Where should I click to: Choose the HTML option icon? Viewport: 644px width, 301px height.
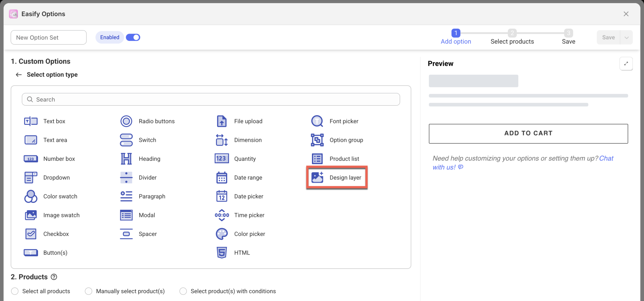tap(222, 253)
